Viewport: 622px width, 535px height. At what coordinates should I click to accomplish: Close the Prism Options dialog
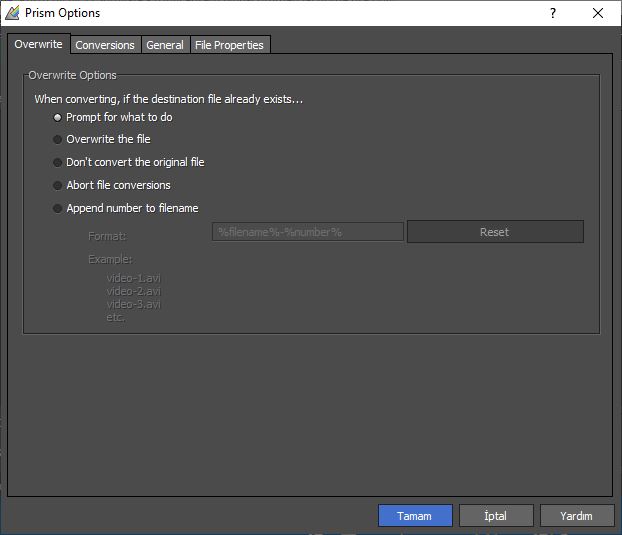point(598,13)
